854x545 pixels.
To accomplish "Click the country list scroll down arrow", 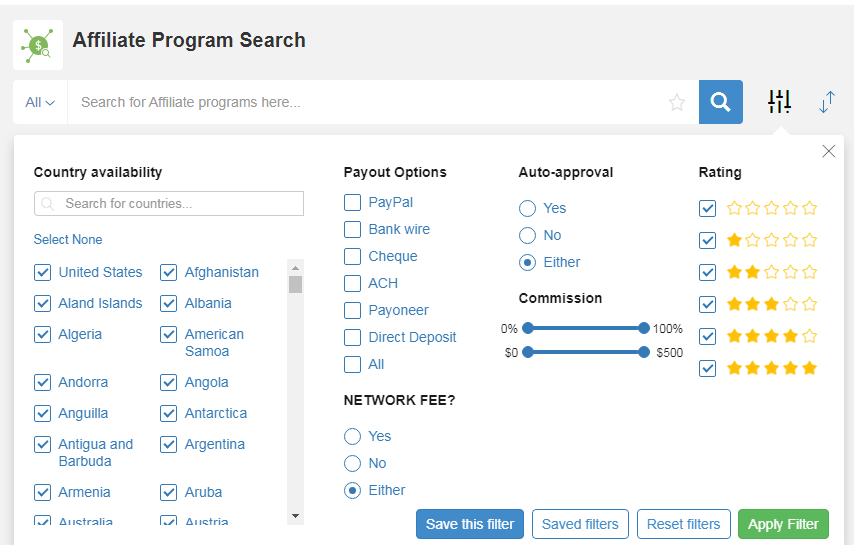I will tap(295, 516).
